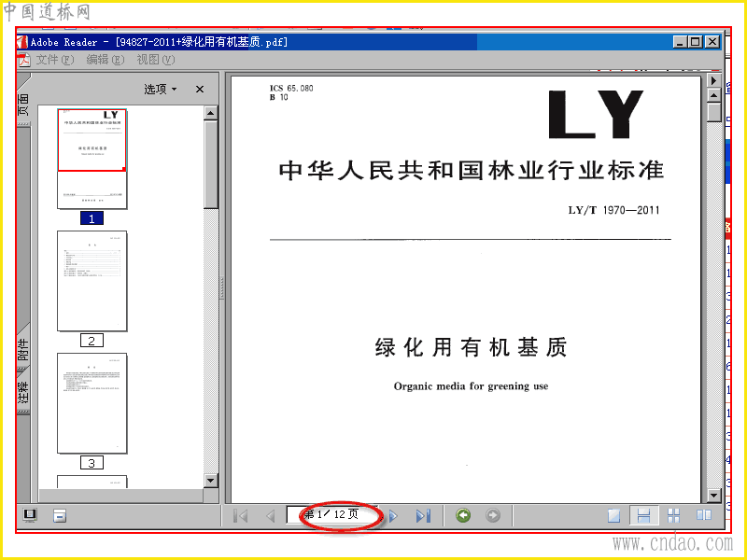Switch to 注释 side tab

coord(23,391)
